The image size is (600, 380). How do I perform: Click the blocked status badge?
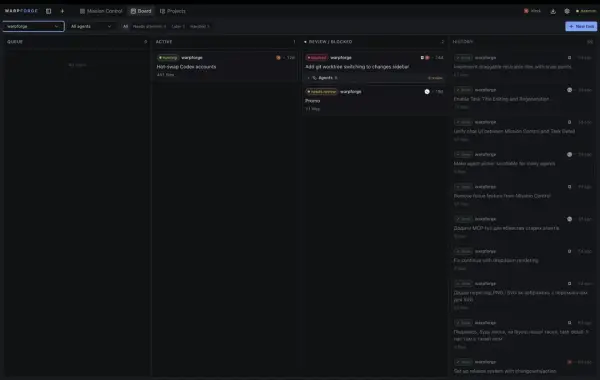[x=317, y=58]
